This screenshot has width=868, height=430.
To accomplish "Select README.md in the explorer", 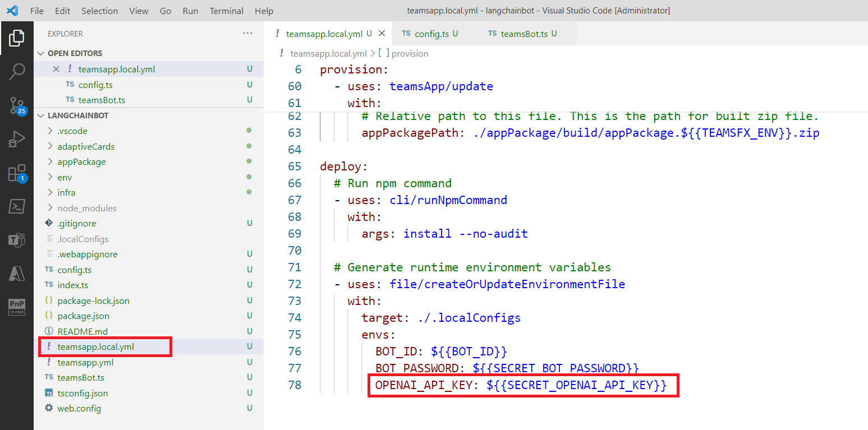I will point(82,331).
